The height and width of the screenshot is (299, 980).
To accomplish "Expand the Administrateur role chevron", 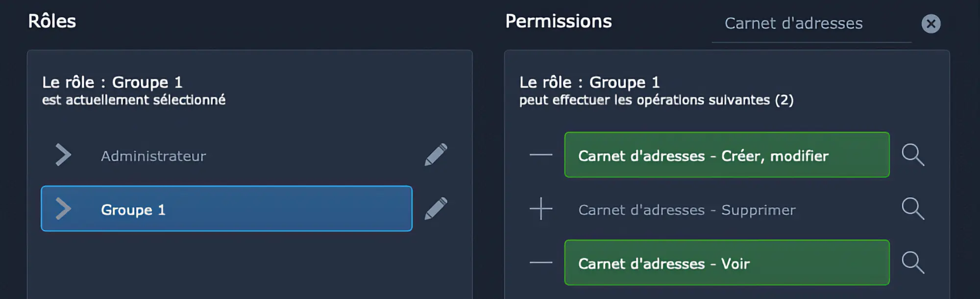I will 63,155.
